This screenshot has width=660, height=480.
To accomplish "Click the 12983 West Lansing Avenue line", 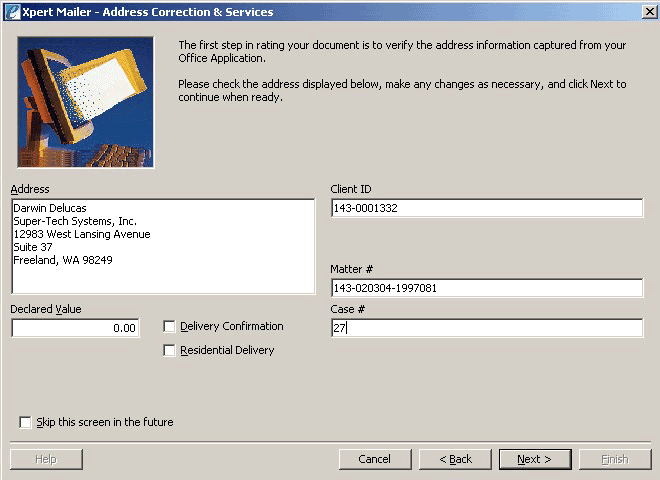I will [x=82, y=234].
